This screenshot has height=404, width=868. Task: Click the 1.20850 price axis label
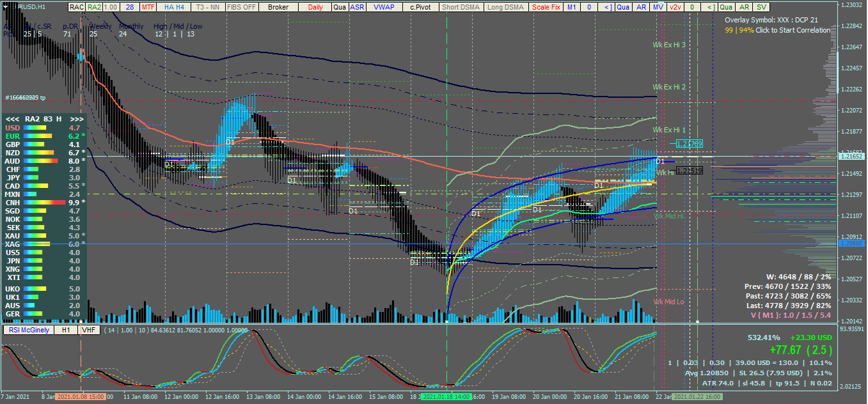851,243
